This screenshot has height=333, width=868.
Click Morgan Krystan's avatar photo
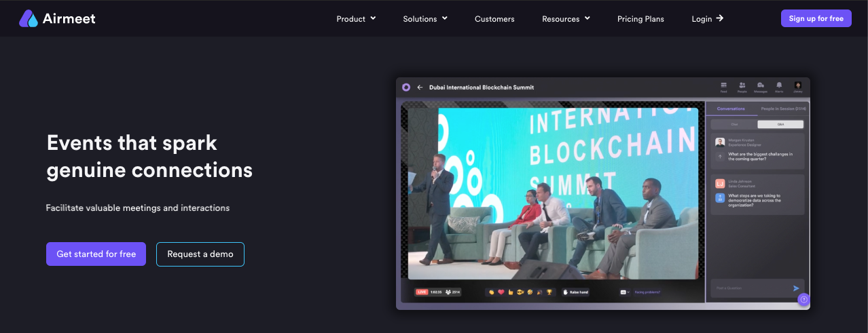point(720,142)
